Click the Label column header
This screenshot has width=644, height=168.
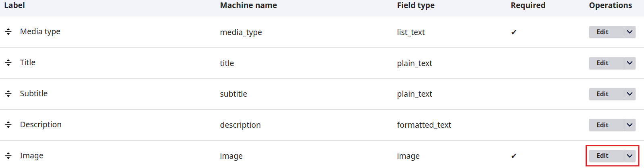15,5
